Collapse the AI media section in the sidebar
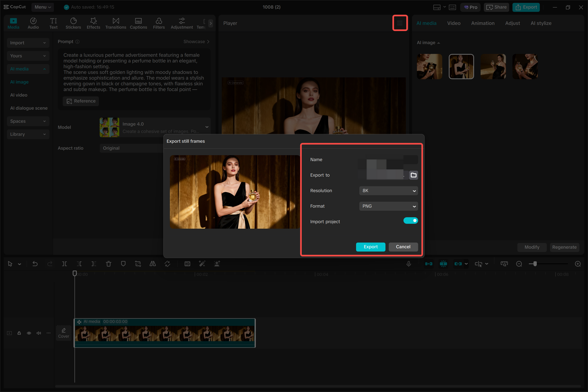 click(45, 69)
